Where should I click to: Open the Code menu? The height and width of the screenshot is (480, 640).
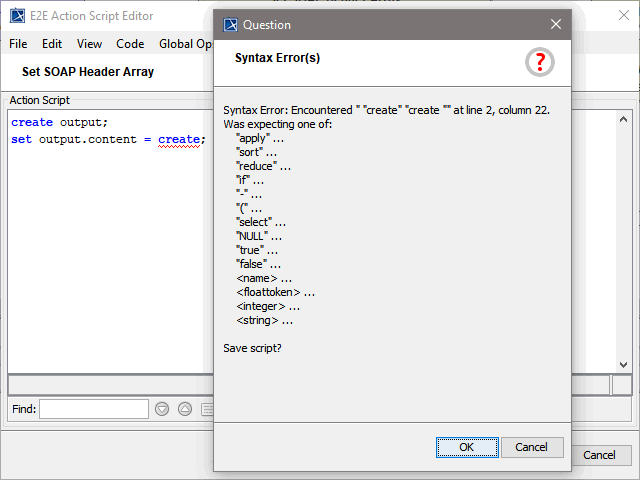[130, 44]
